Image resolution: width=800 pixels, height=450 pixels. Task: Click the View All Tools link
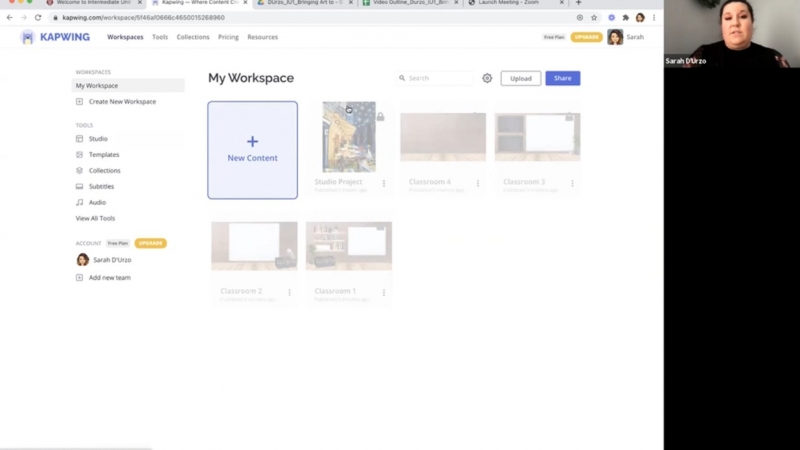[95, 218]
